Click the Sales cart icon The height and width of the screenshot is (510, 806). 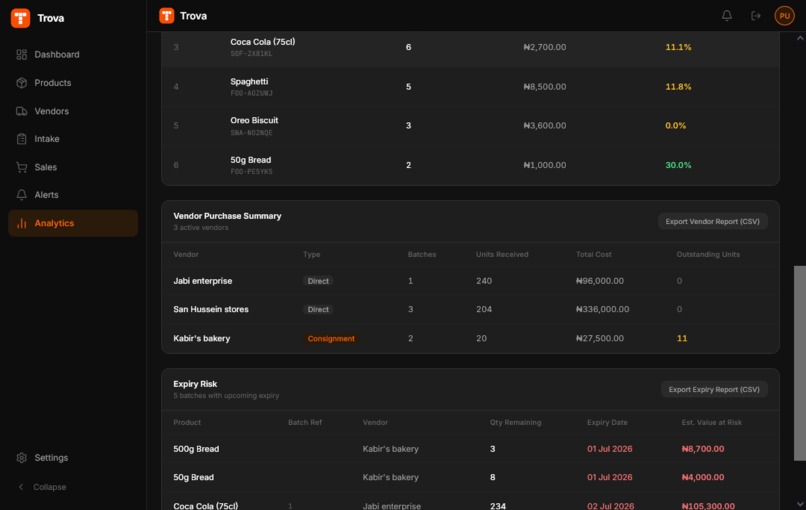pos(22,167)
